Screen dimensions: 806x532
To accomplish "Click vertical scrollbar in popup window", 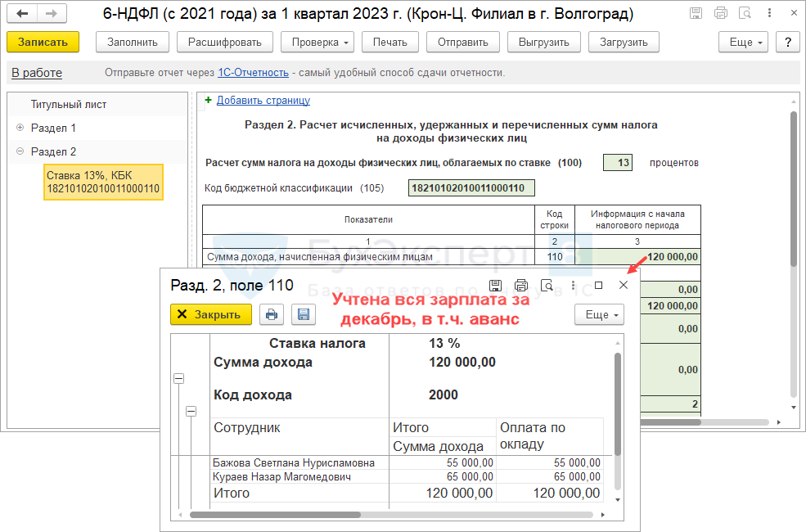I will 617,404.
